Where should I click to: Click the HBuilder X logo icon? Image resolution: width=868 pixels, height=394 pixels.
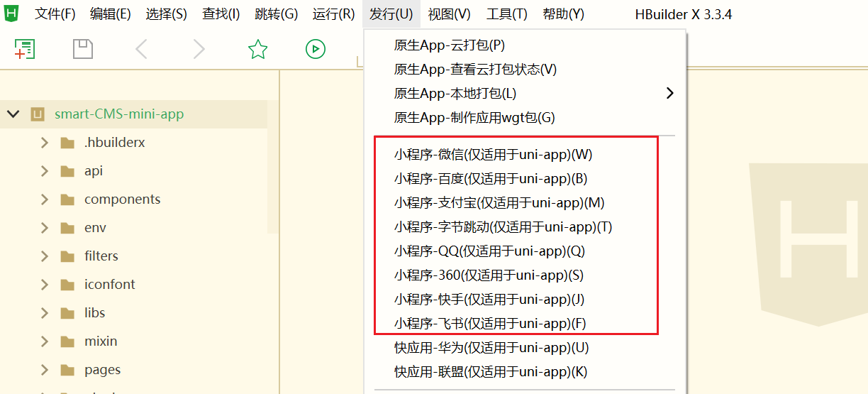(x=11, y=13)
